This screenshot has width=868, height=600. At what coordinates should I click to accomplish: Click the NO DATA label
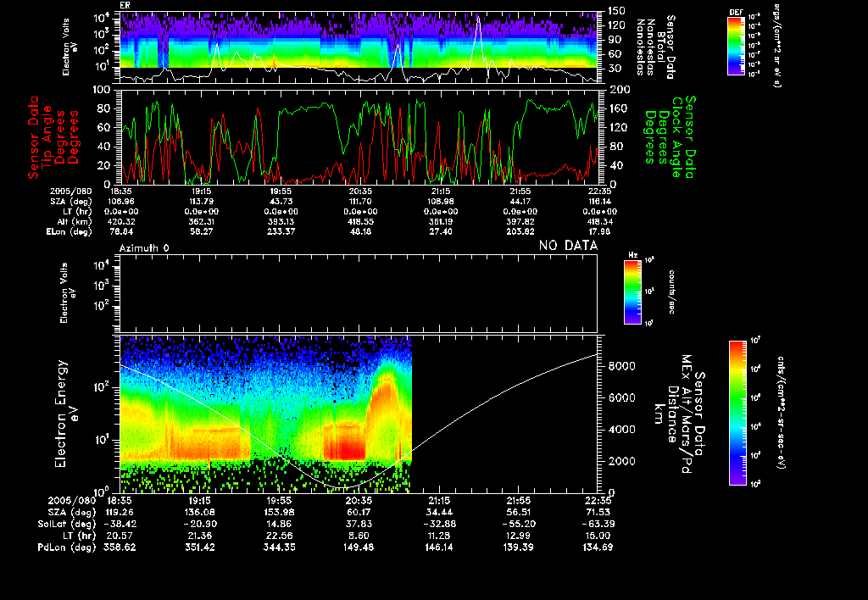coord(568,246)
